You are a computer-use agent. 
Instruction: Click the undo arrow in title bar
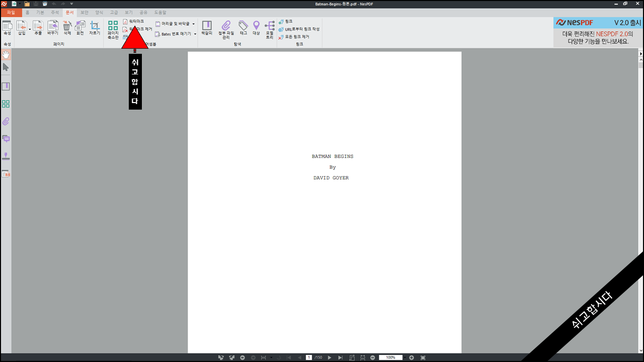[x=54, y=4]
